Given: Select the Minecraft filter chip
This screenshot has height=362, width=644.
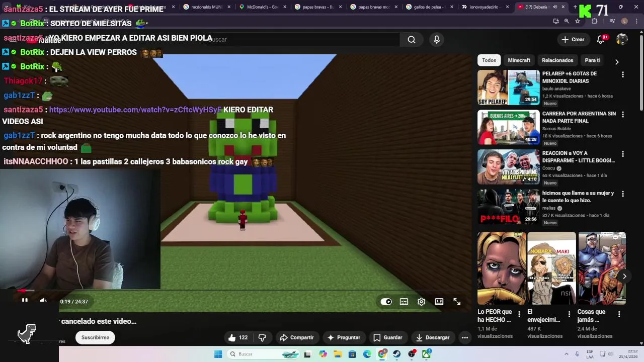Looking at the screenshot, I should 519,60.
